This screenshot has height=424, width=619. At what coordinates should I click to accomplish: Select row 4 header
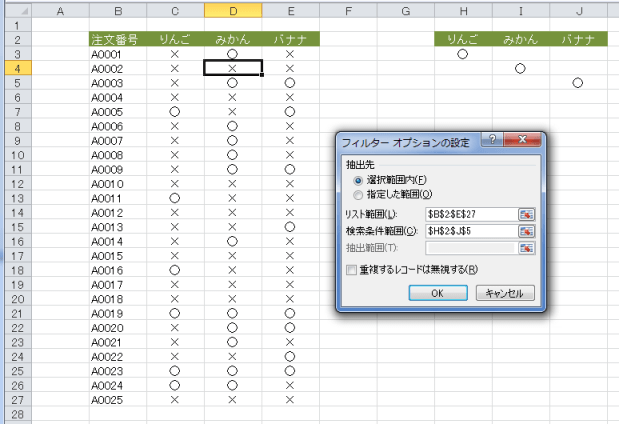pyautogui.click(x=17, y=68)
